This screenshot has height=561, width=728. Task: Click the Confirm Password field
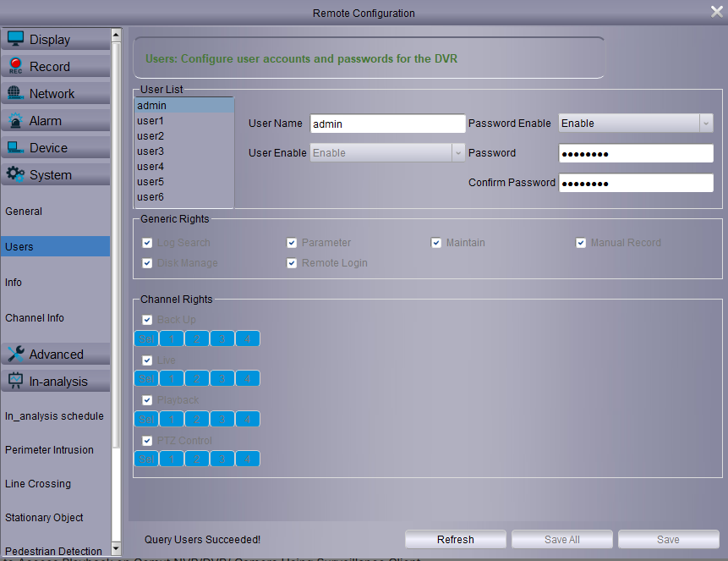pyautogui.click(x=636, y=184)
